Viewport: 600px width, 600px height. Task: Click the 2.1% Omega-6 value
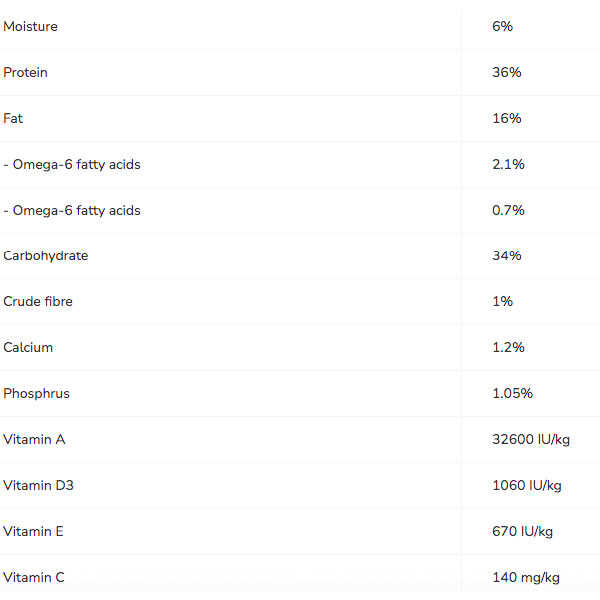click(508, 164)
